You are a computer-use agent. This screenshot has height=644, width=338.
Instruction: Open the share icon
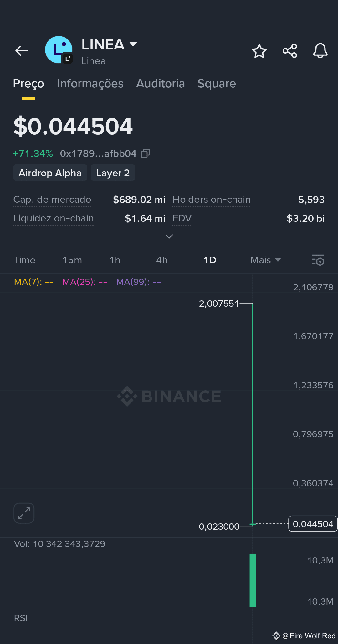pyautogui.click(x=290, y=51)
